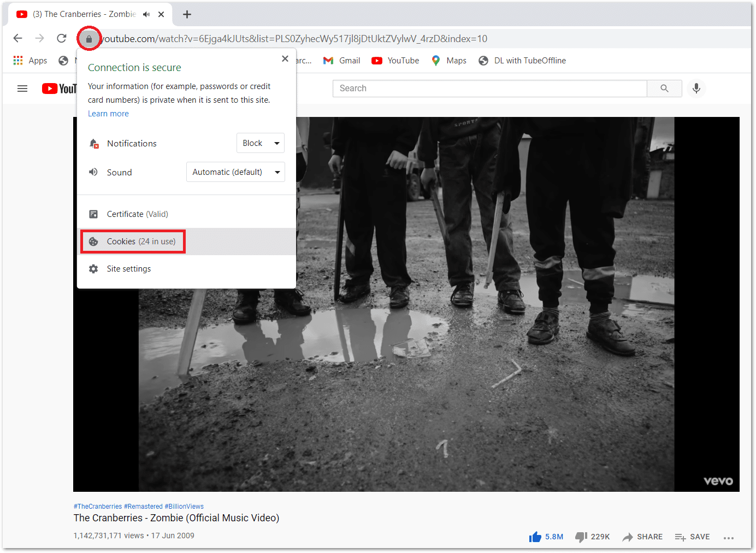Open the Apps bookmark grid icon
The height and width of the screenshot is (553, 756).
18,60
